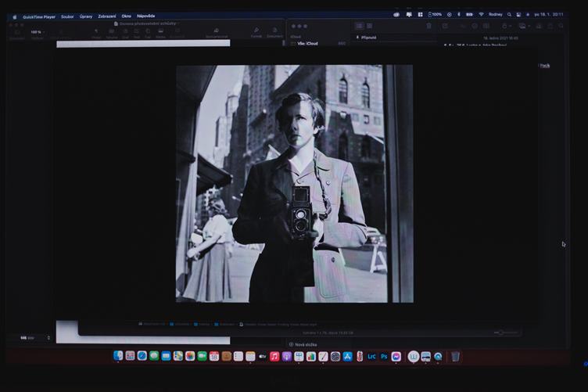Open the Trash in the Dock
The image size is (588, 392).
point(455,356)
